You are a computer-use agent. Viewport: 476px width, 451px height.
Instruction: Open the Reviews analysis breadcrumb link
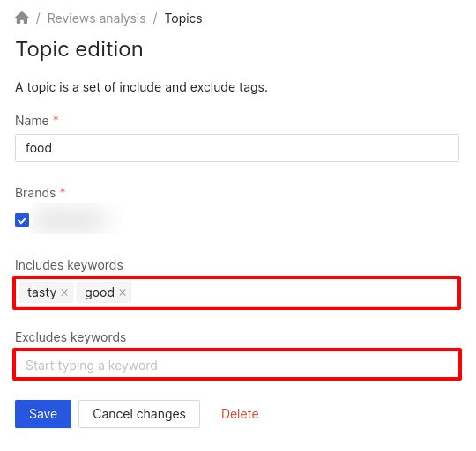[97, 18]
